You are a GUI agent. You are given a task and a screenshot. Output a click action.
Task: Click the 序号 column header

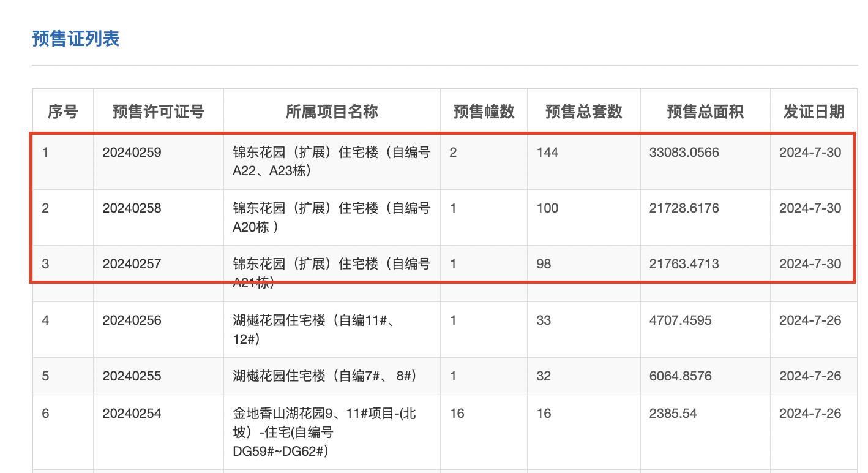coord(63,112)
